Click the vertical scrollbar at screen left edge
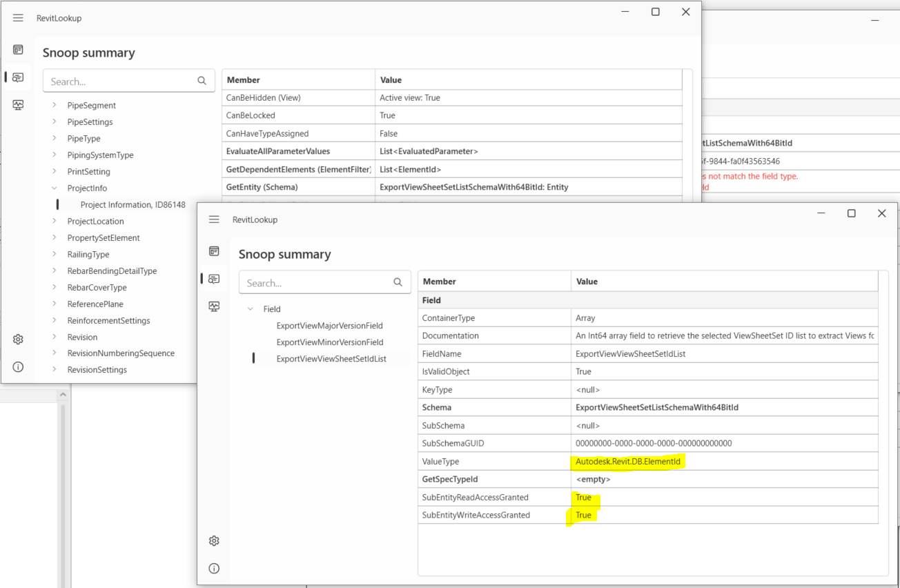 pos(63,483)
